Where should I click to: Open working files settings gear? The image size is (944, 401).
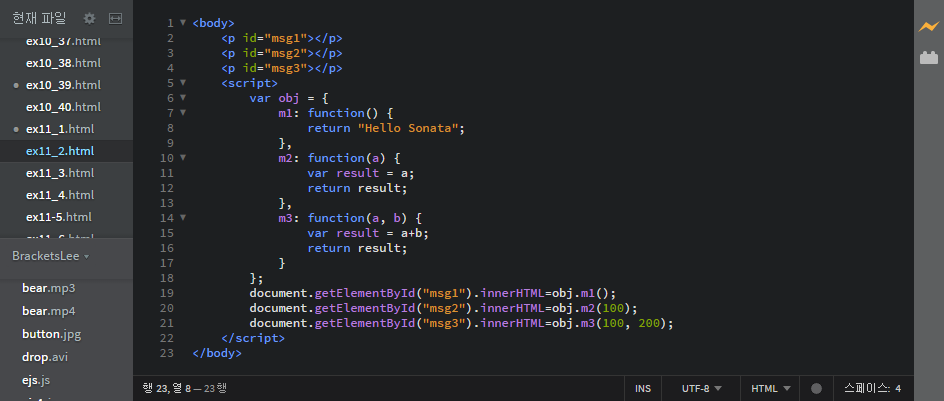point(89,19)
